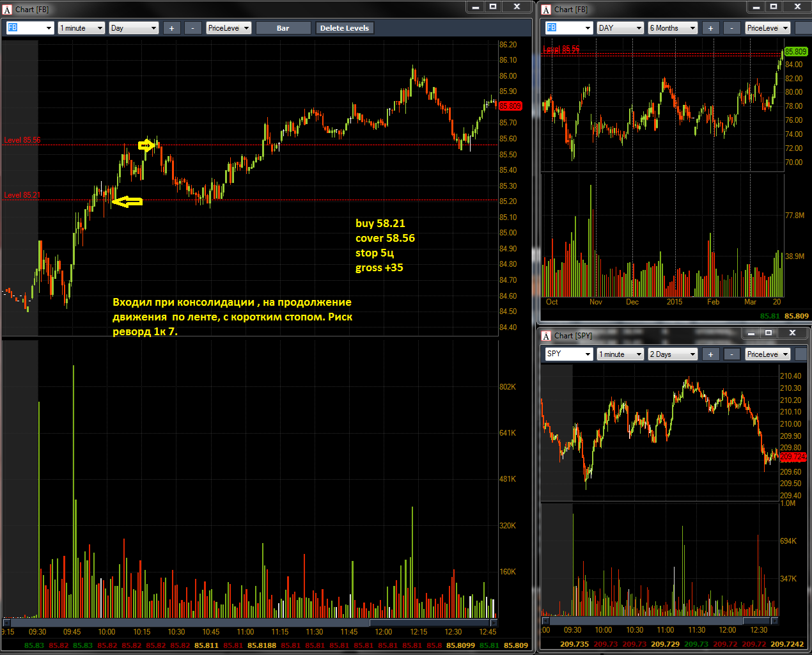The image size is (812, 655).
Task: Click the SPY chart horizontal scrollbar
Action: click(659, 620)
